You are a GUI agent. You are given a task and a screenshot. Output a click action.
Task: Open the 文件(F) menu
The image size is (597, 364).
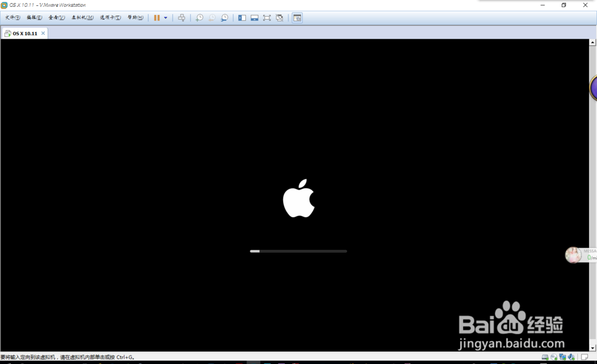pyautogui.click(x=13, y=17)
